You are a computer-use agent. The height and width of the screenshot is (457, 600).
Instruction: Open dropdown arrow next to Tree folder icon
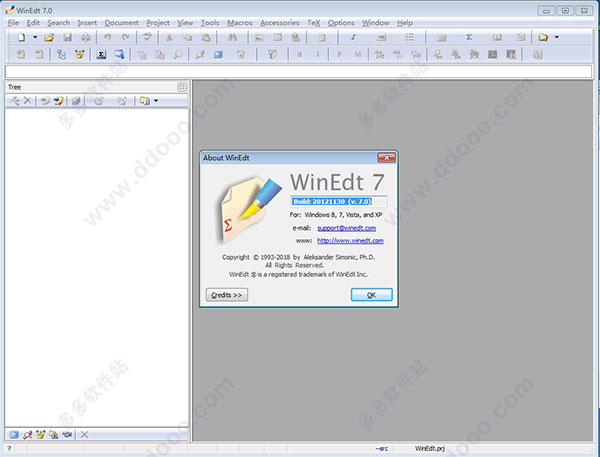click(x=156, y=101)
